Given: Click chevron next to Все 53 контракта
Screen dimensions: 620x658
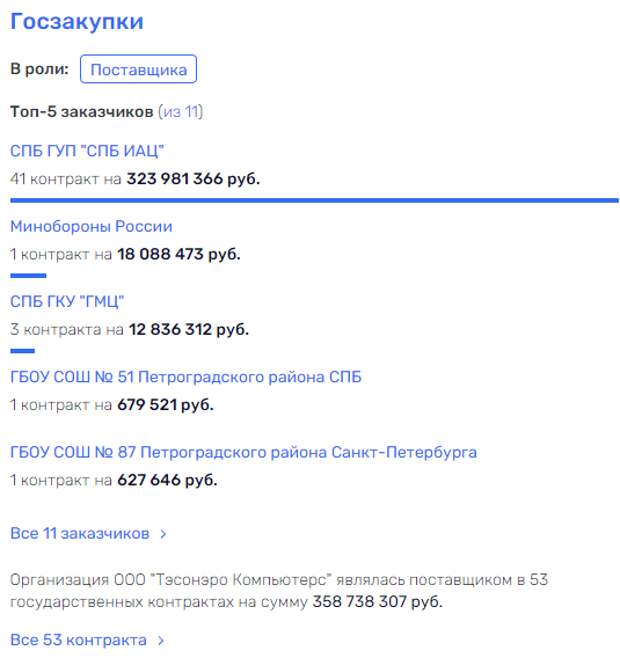Looking at the screenshot, I should click(161, 641).
